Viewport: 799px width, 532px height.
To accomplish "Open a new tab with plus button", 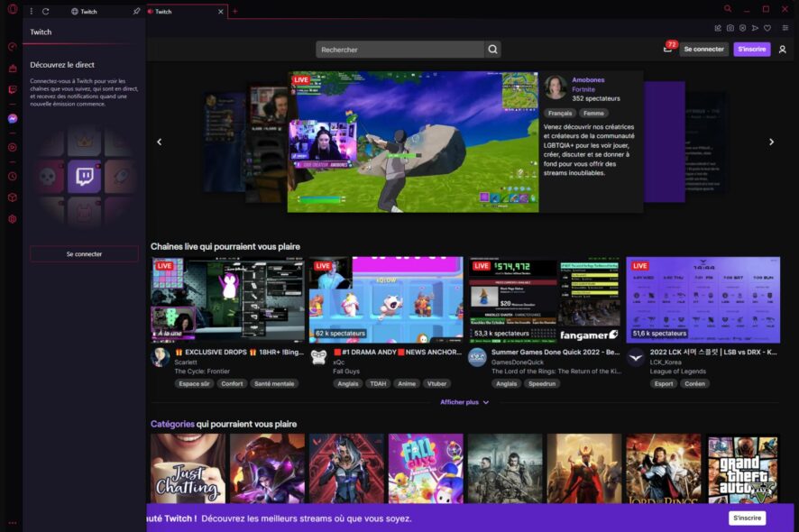I will point(234,11).
